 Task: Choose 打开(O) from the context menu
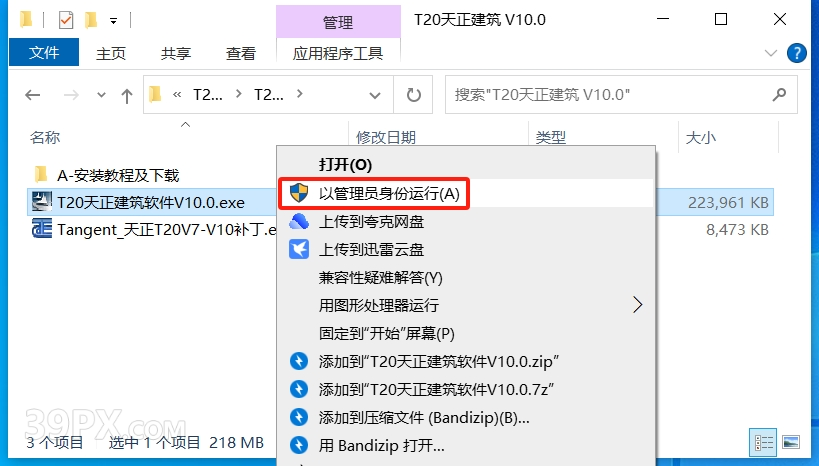click(465, 165)
